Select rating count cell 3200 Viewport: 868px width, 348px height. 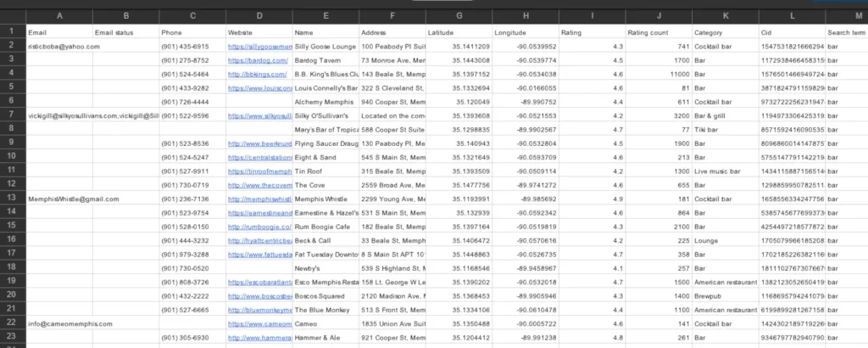coord(659,115)
